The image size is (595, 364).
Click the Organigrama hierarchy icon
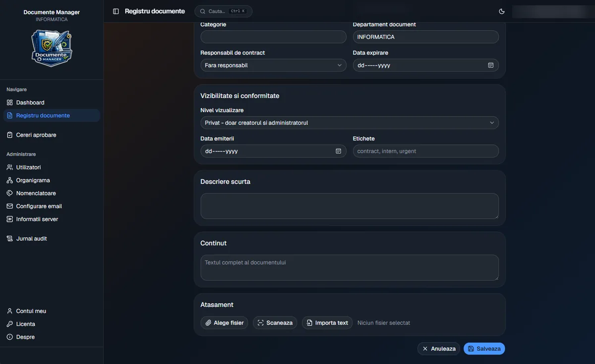coord(10,180)
